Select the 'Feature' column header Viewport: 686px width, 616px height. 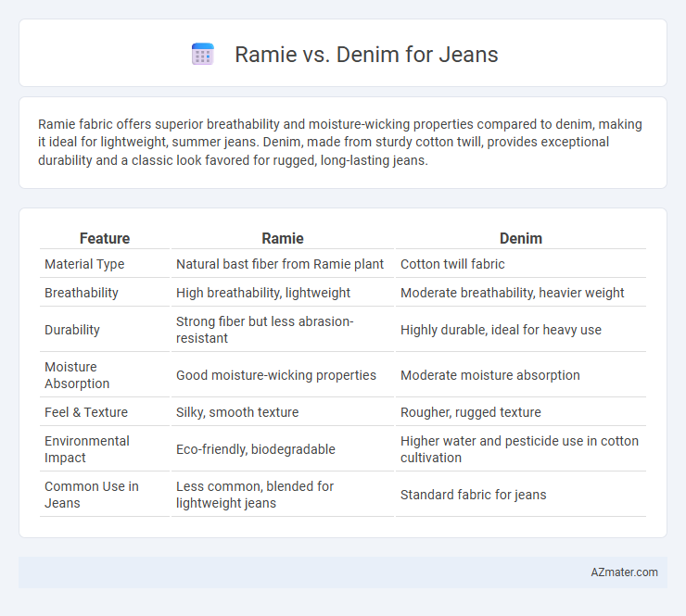coord(105,238)
